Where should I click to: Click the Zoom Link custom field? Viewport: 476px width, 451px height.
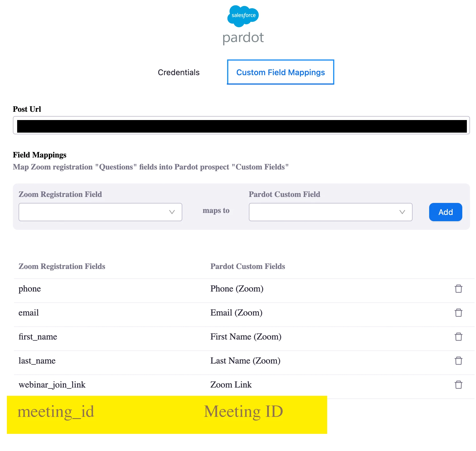(x=231, y=385)
